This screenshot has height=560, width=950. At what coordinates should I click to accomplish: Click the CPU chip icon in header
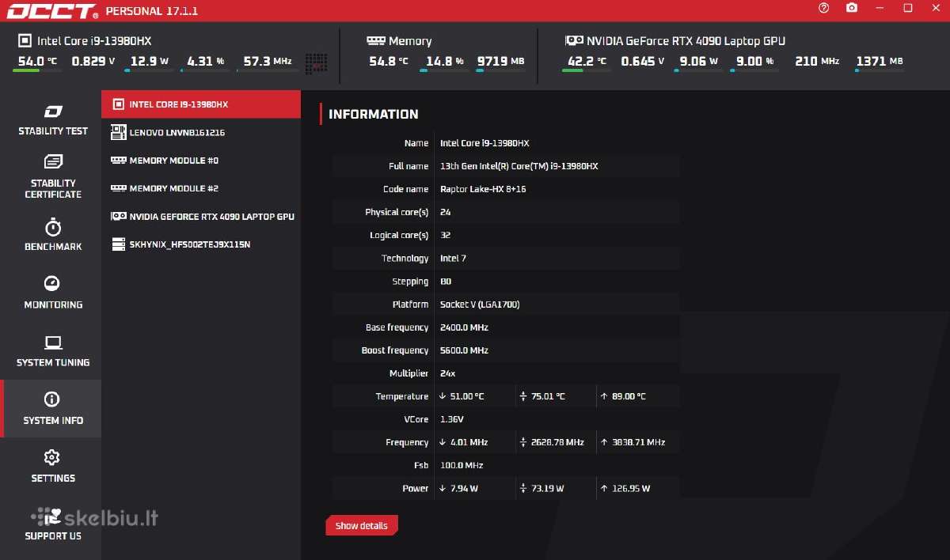coord(25,40)
